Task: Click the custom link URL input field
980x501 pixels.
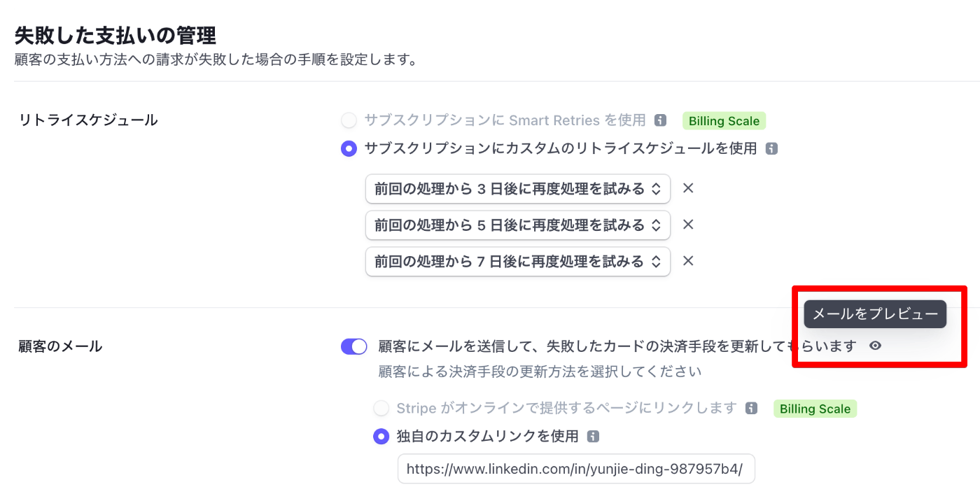Action: point(575,469)
